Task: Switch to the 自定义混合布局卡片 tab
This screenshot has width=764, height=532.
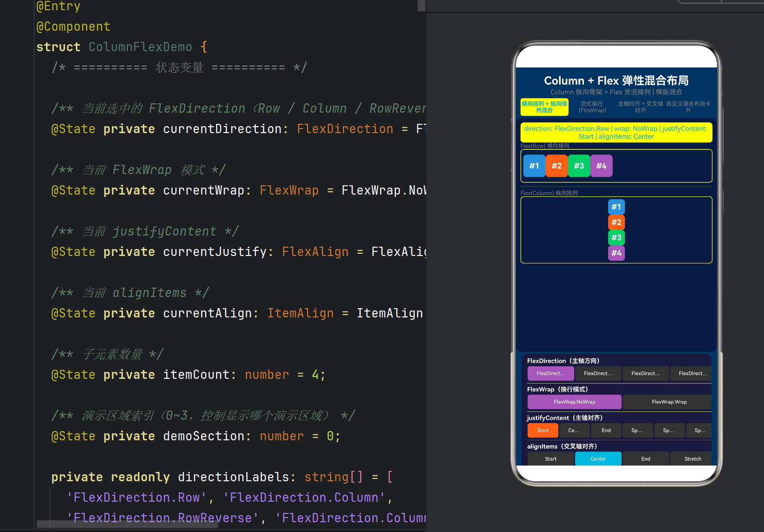Action: 688,107
